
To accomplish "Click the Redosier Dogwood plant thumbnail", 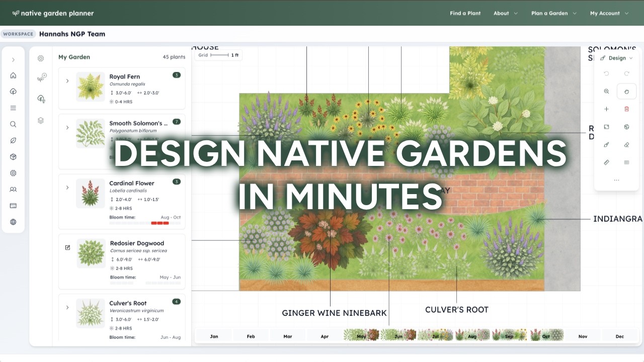I will pos(91,253).
